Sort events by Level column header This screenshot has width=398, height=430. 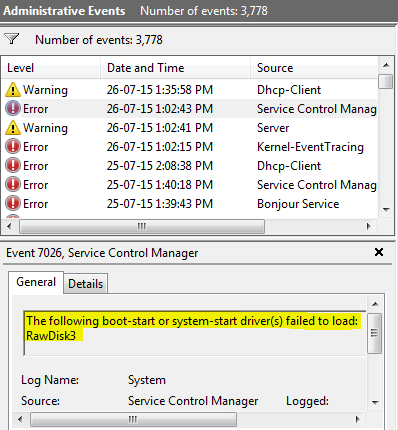pyautogui.click(x=51, y=68)
